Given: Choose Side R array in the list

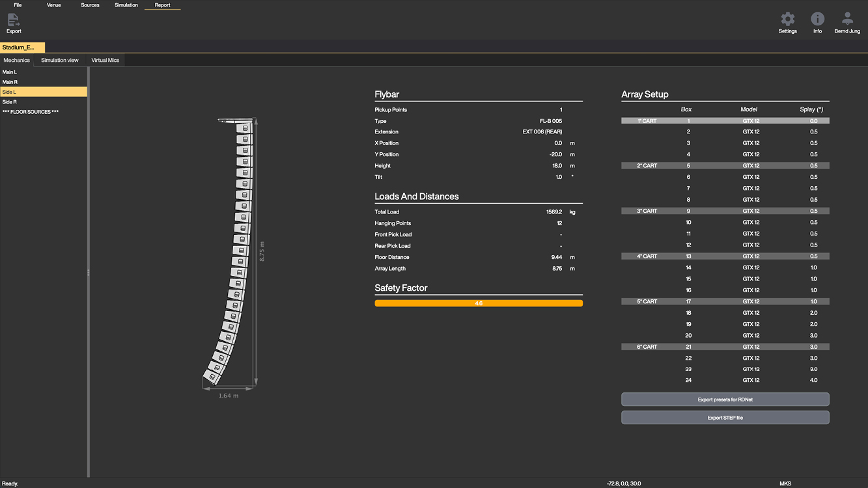Looking at the screenshot, I should point(10,102).
